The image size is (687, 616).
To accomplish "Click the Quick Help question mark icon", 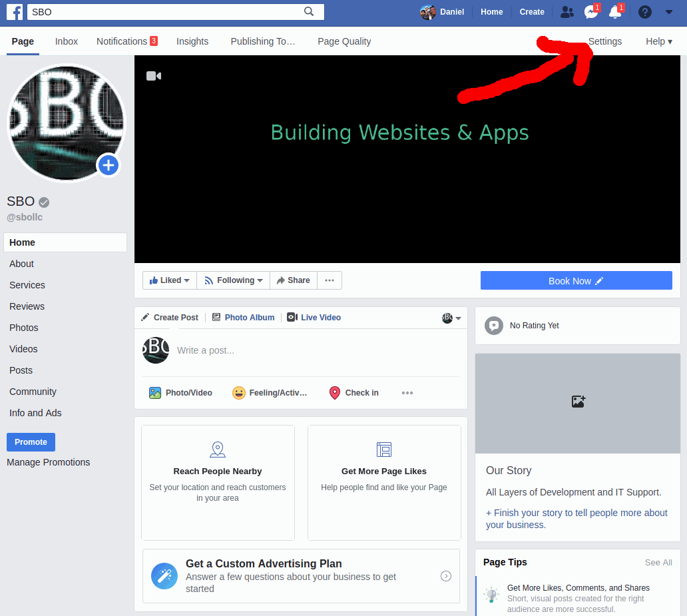I will (x=644, y=11).
